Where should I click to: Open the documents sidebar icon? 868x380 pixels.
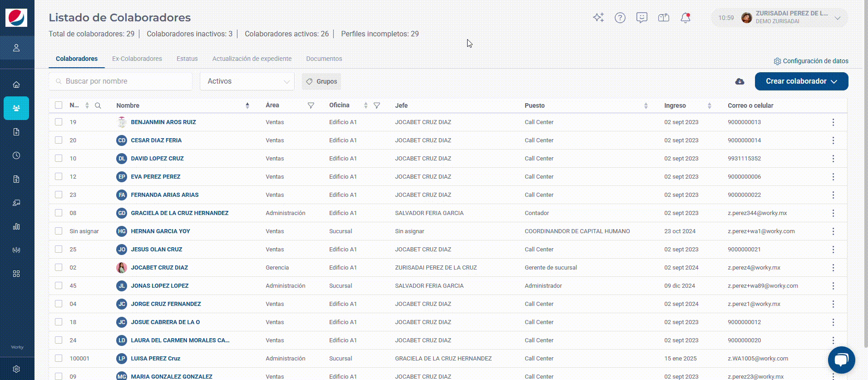(16, 132)
